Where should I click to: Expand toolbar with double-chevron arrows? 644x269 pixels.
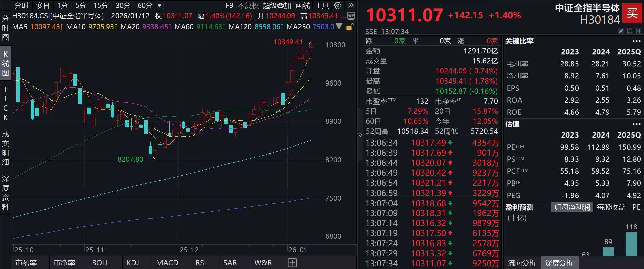pyautogui.click(x=351, y=5)
